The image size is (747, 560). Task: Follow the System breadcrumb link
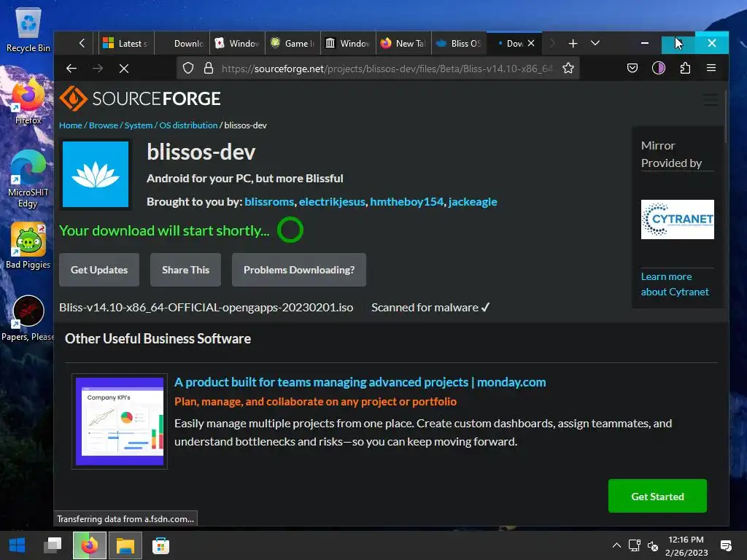pos(139,125)
